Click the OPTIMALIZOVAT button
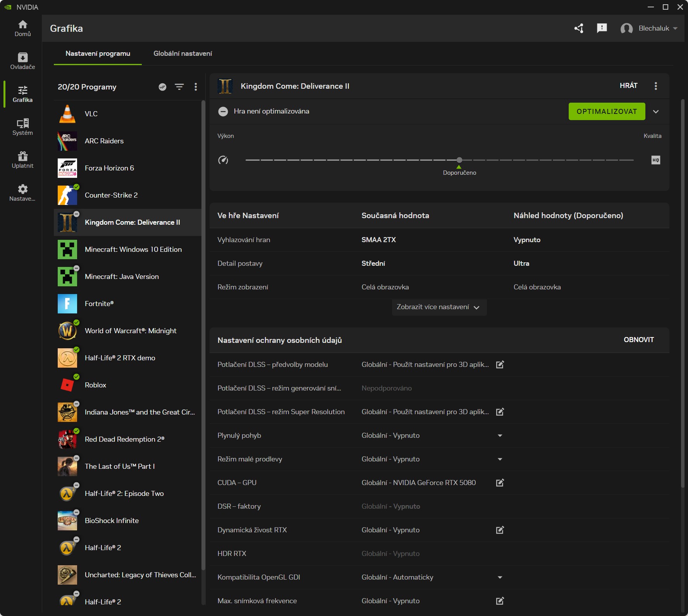The image size is (688, 616). (607, 112)
